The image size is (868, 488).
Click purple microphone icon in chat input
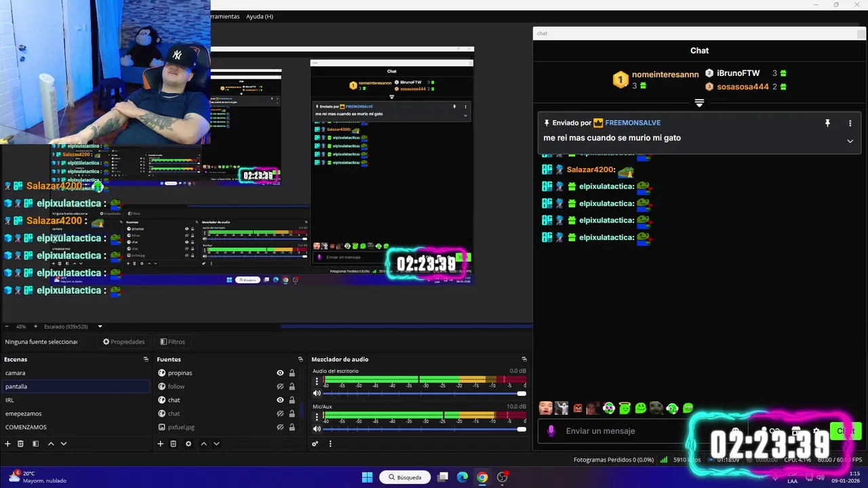point(551,431)
